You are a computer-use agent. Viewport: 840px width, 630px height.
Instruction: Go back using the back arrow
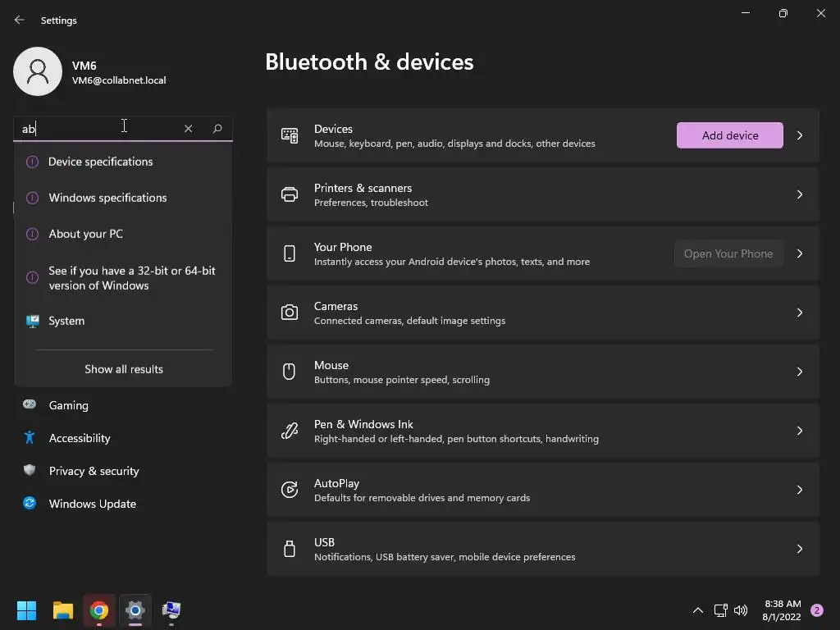(20, 20)
